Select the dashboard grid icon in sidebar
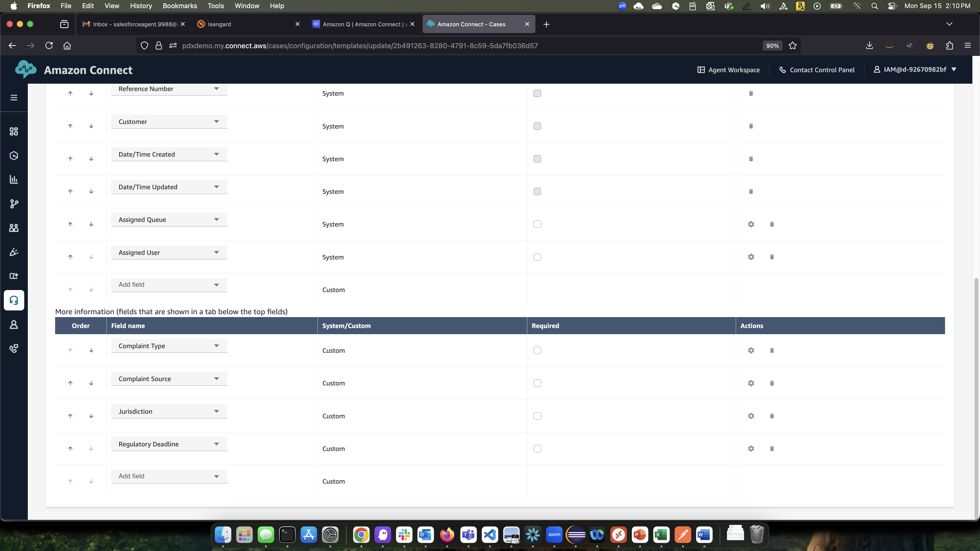This screenshot has height=551, width=980. click(x=14, y=131)
